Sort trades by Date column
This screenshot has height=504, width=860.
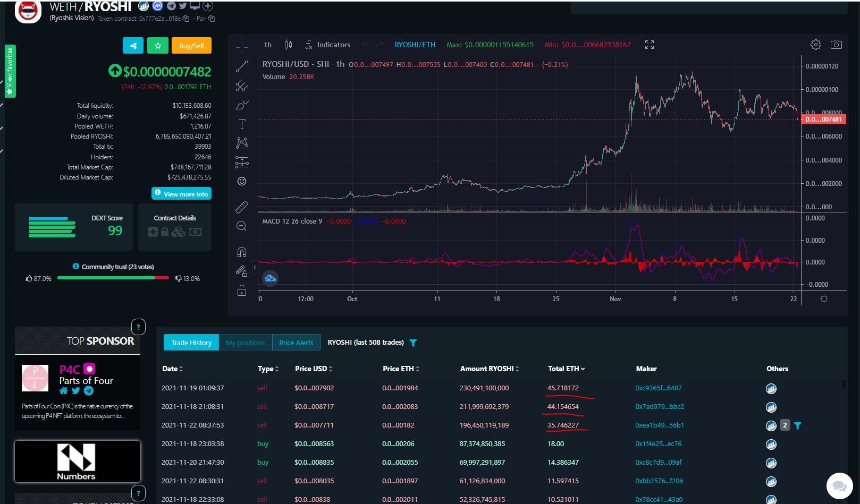pos(172,369)
